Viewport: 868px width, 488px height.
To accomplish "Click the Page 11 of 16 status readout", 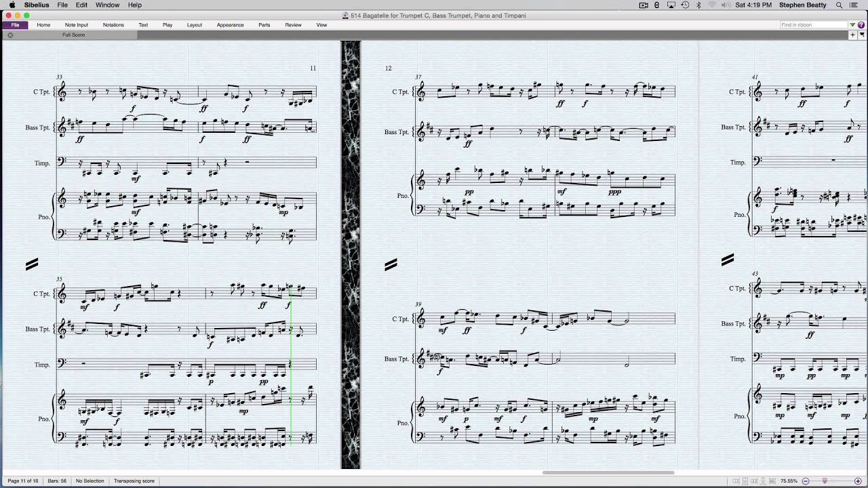I will [22, 481].
